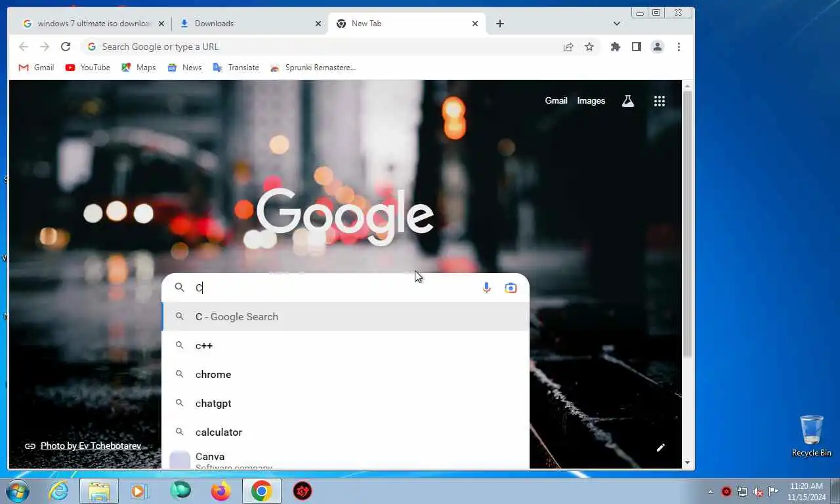Open the taskbar clock and date
The height and width of the screenshot is (504, 840).
(x=807, y=492)
